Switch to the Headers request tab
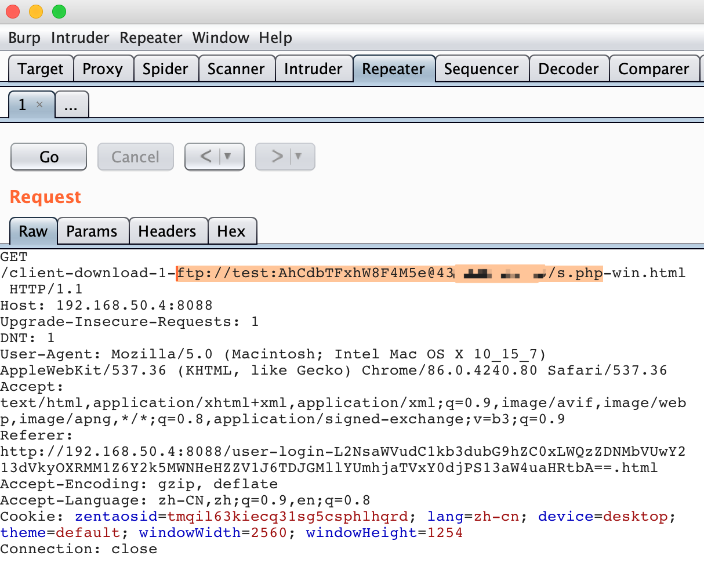 point(167,231)
